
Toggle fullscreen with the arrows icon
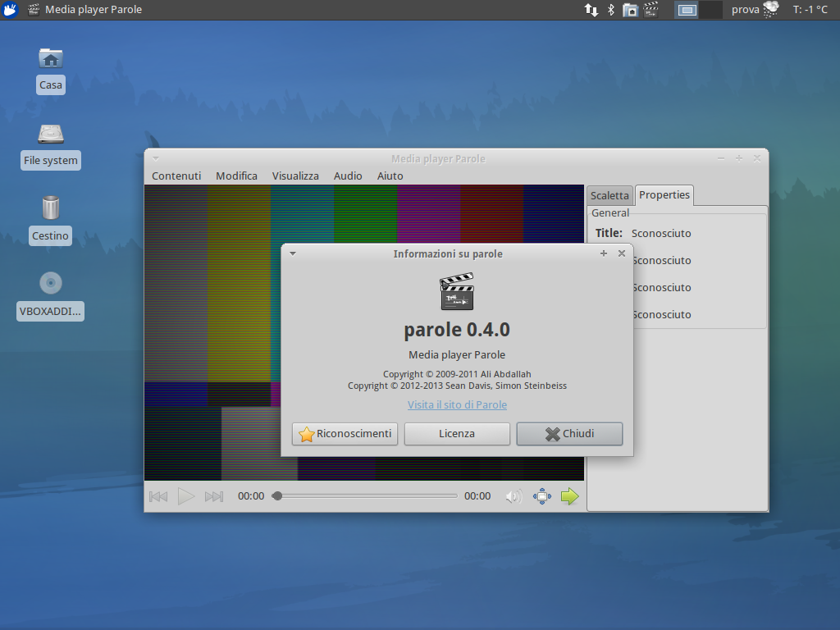pyautogui.click(x=541, y=496)
